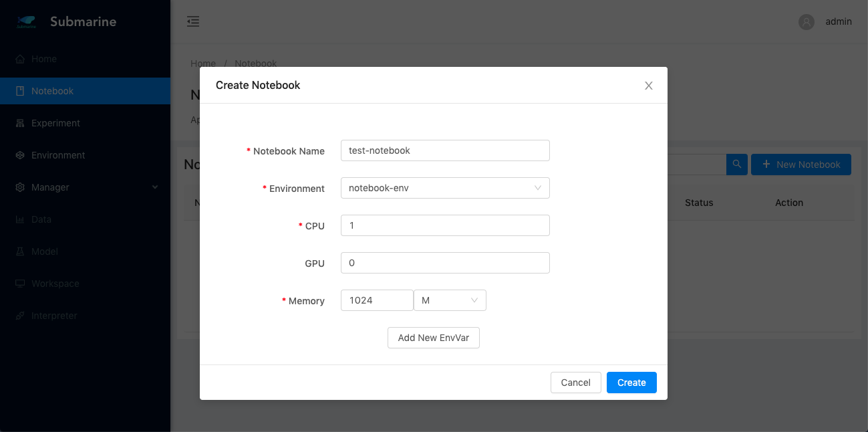The height and width of the screenshot is (432, 868).
Task: Click the search magnifier icon button
Action: 736,165
